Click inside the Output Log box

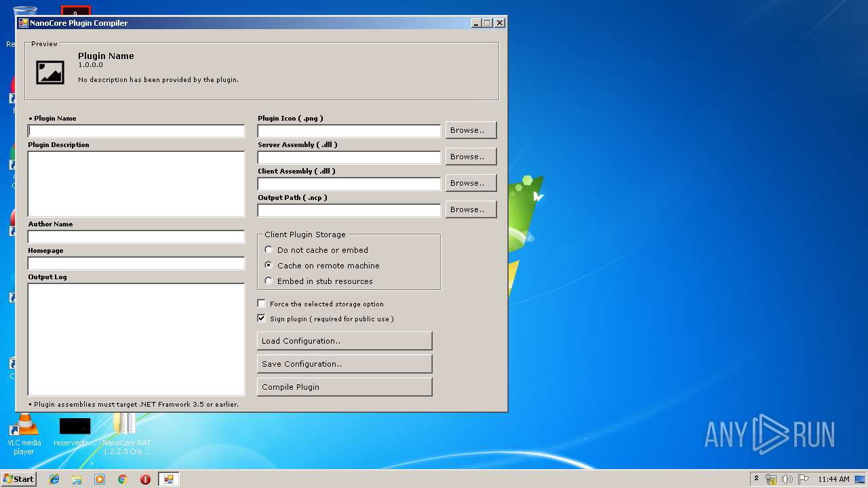(136, 339)
